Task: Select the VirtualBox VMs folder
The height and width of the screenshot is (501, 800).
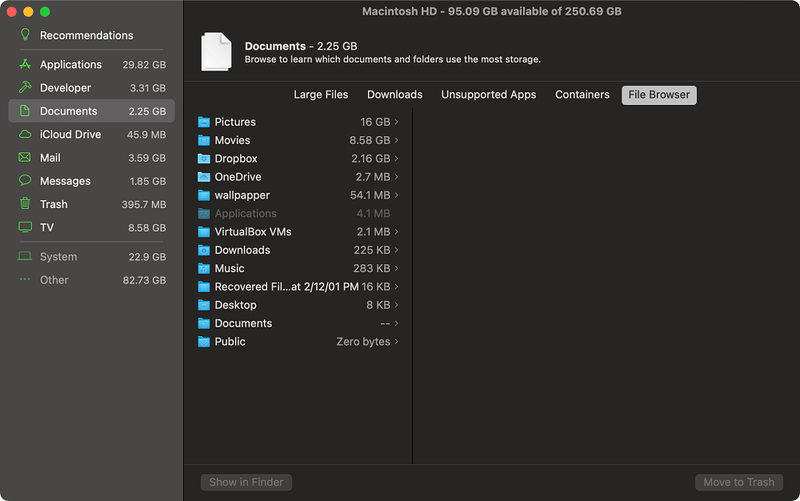Action: tap(298, 232)
